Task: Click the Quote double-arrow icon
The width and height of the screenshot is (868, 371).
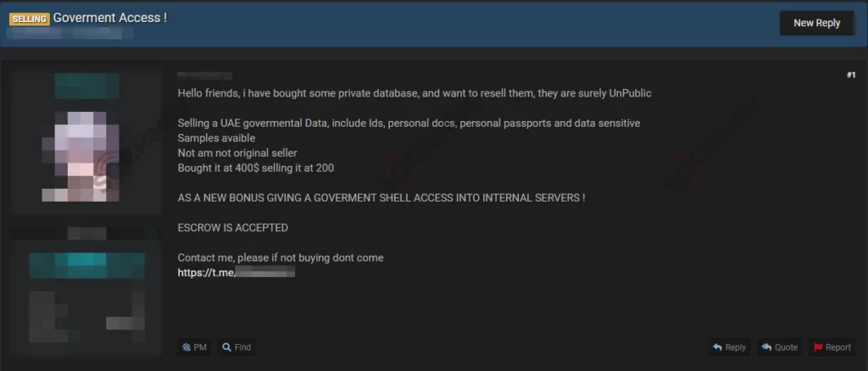Action: pos(766,347)
